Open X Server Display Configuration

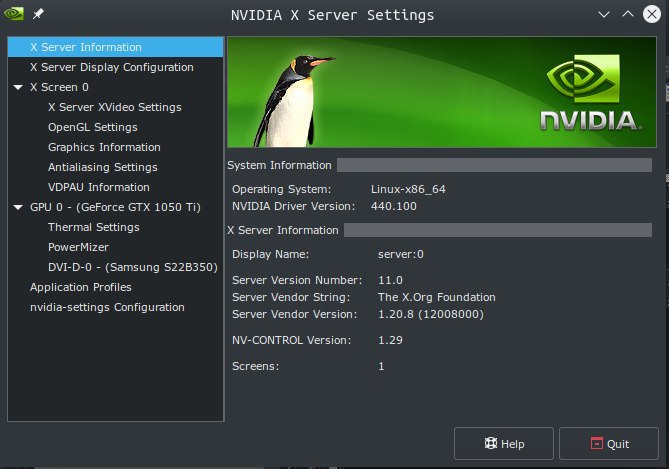click(x=112, y=67)
